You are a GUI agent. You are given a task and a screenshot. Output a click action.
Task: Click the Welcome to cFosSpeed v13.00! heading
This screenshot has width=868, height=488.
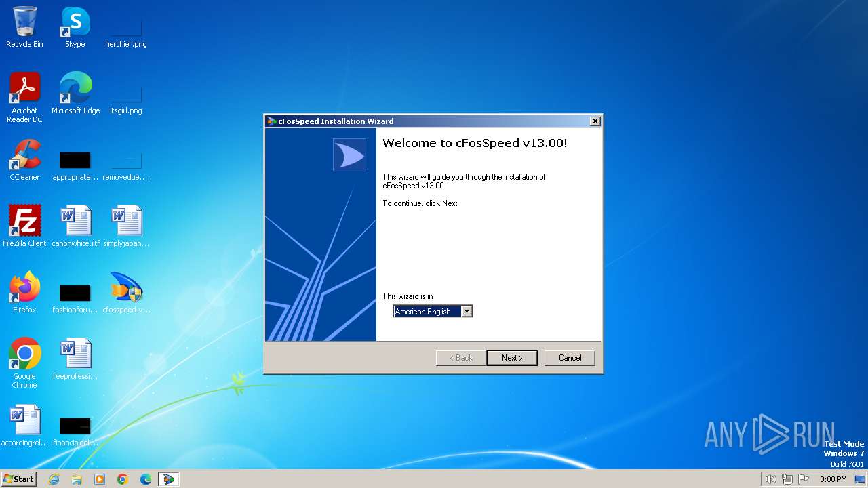coord(475,143)
